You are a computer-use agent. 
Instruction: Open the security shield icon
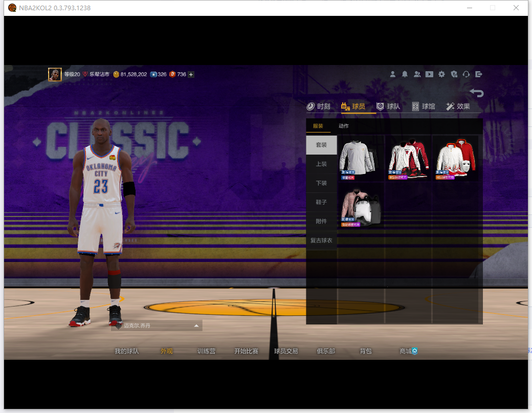[x=454, y=74]
